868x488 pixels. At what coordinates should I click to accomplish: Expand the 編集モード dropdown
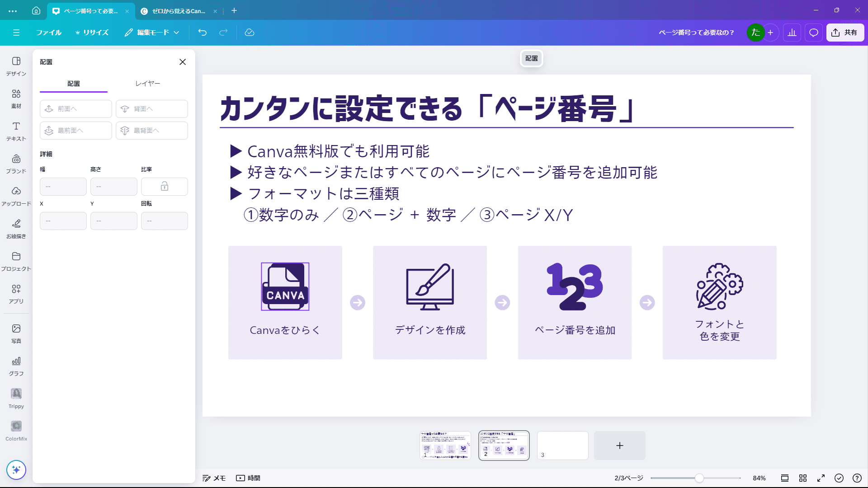152,33
